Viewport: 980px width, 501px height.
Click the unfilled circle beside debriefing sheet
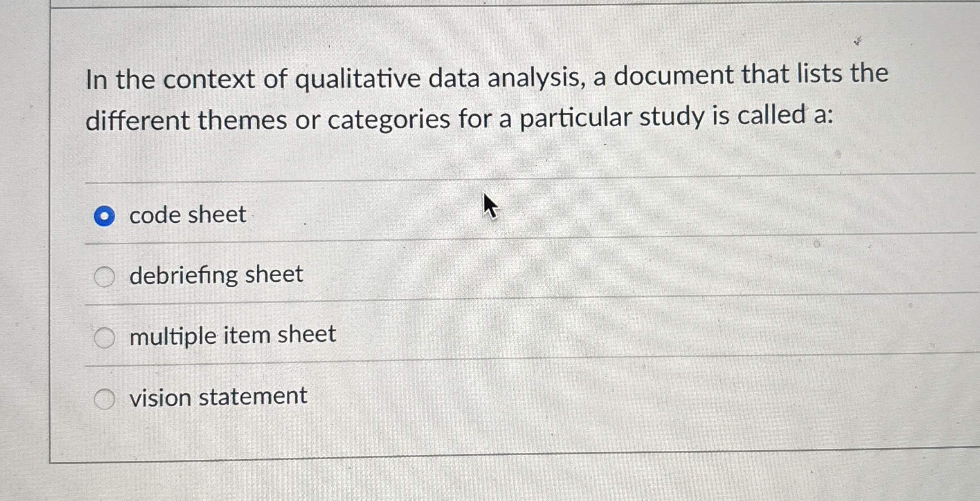point(104,276)
